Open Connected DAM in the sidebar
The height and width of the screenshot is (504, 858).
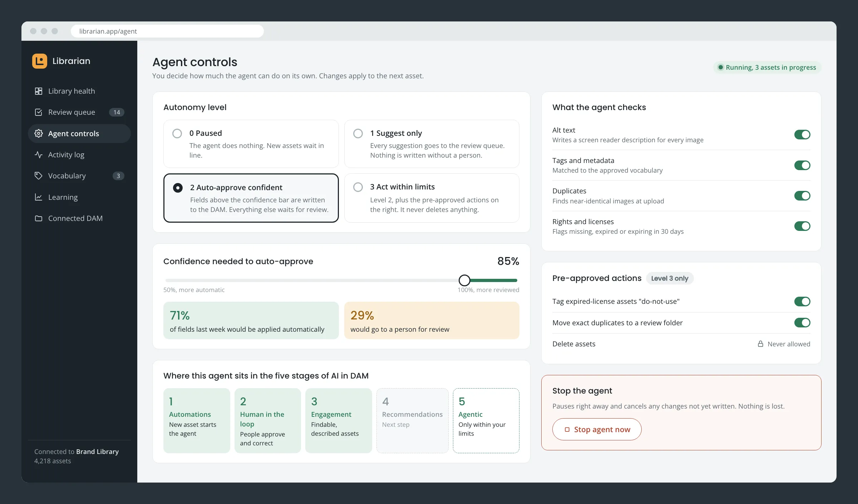tap(79, 218)
